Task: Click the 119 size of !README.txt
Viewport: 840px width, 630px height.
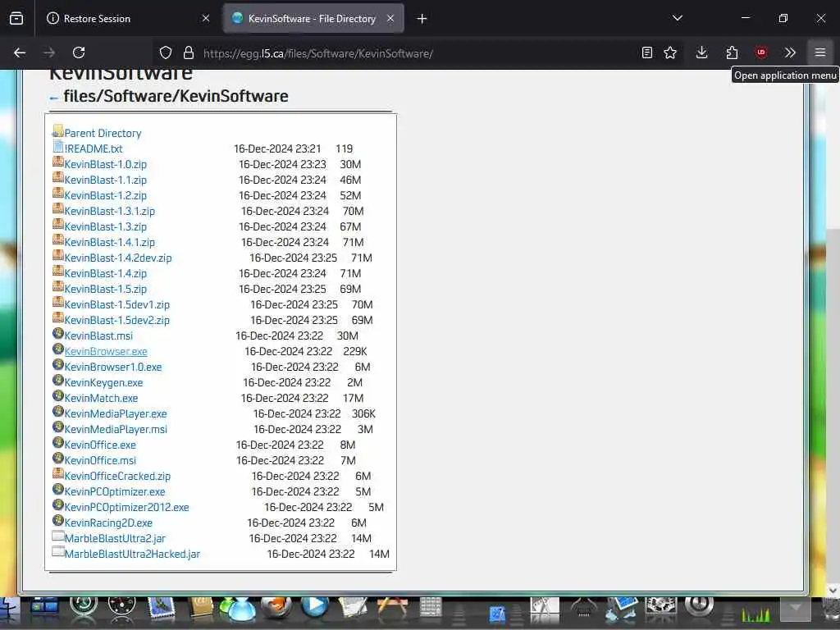Action: (x=344, y=149)
